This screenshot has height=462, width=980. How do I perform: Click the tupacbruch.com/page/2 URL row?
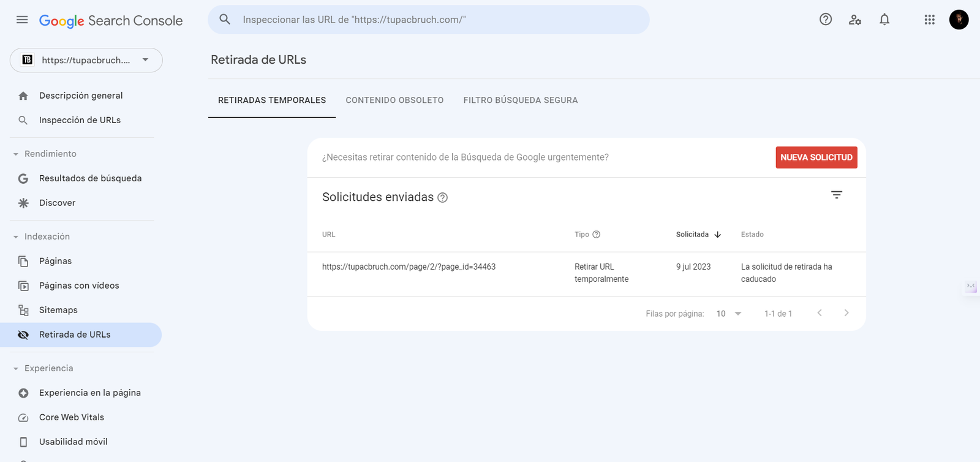(x=409, y=267)
